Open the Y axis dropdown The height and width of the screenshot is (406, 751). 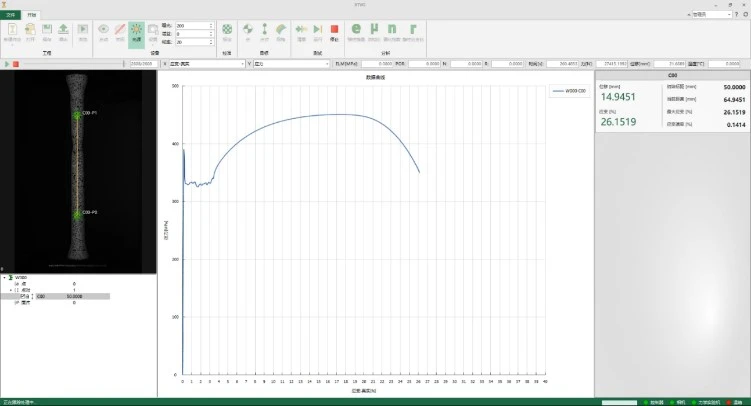pos(291,64)
